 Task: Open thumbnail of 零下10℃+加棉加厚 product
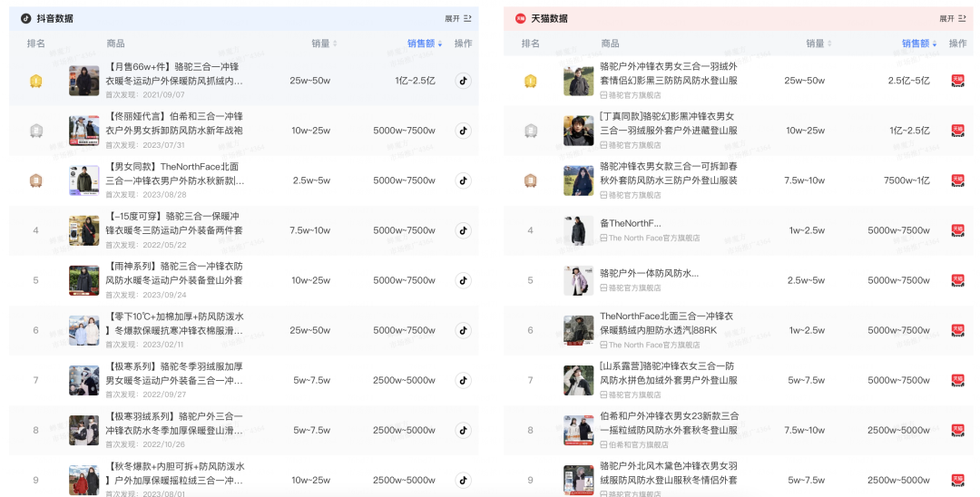pos(84,330)
